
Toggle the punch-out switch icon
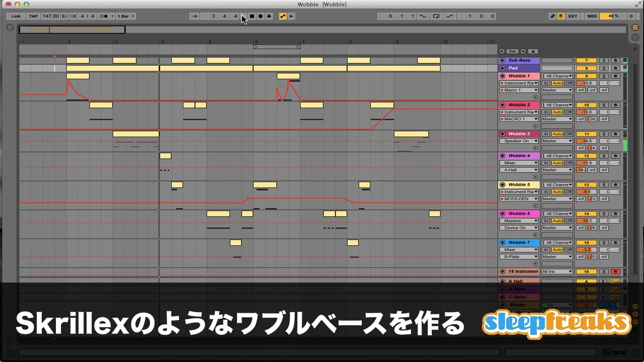point(450,16)
